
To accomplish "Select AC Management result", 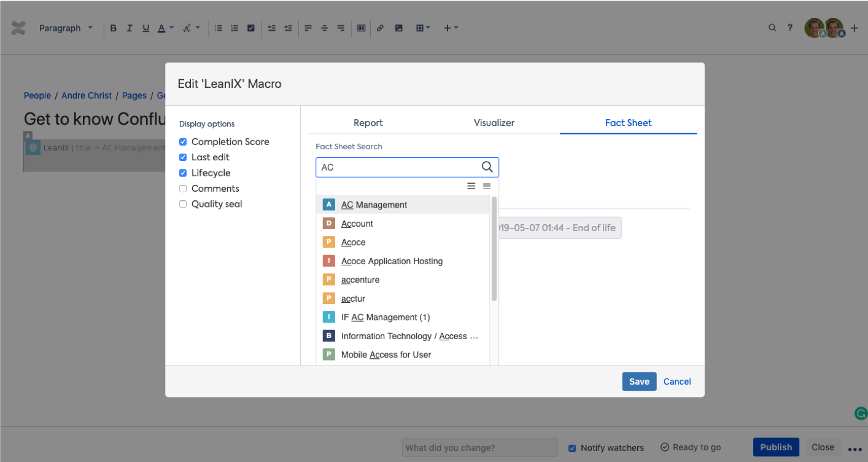I will pos(403,205).
